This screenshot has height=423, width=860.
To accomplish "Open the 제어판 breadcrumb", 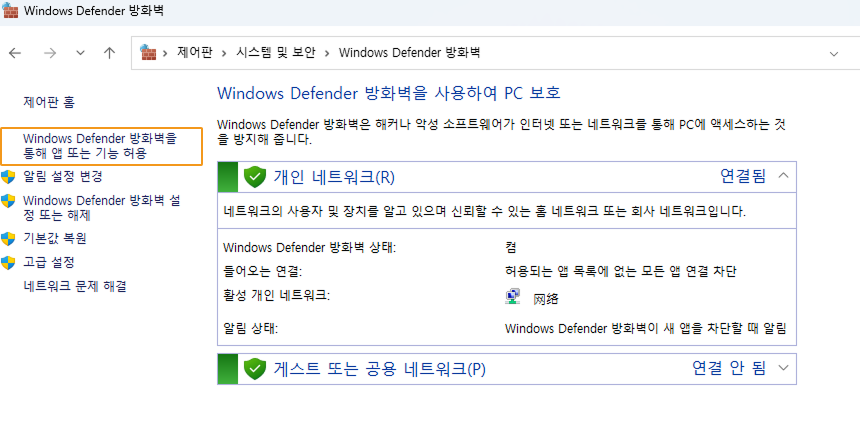I will tap(194, 53).
